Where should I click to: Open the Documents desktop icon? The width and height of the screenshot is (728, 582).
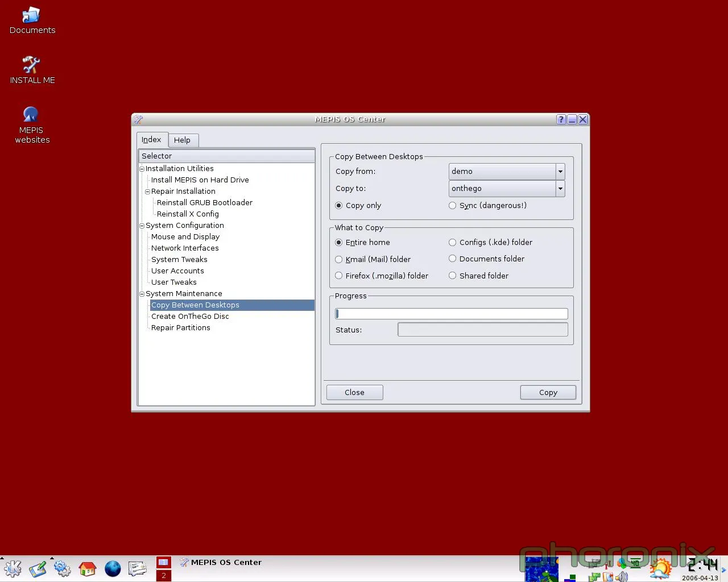(32, 21)
